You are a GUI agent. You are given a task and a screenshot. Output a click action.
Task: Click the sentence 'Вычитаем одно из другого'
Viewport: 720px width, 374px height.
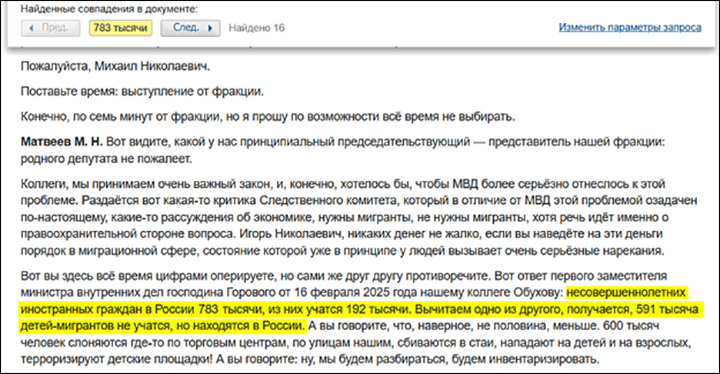tap(488, 309)
